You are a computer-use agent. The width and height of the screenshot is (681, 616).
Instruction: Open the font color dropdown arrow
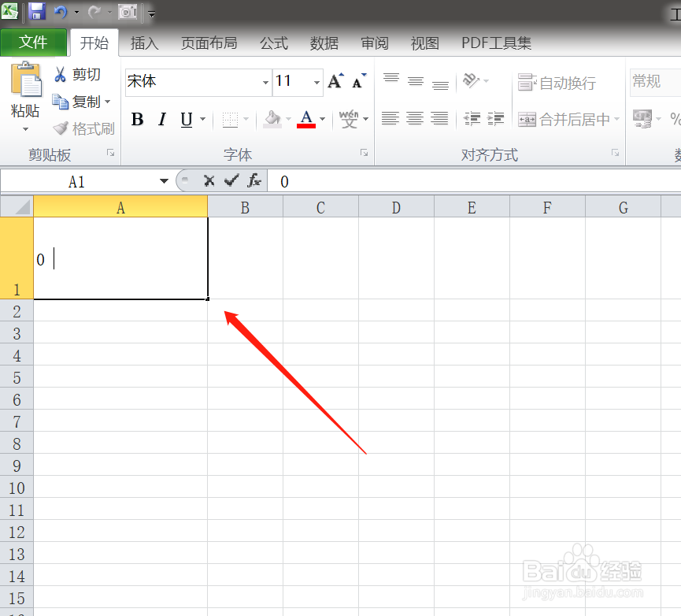coord(322,119)
